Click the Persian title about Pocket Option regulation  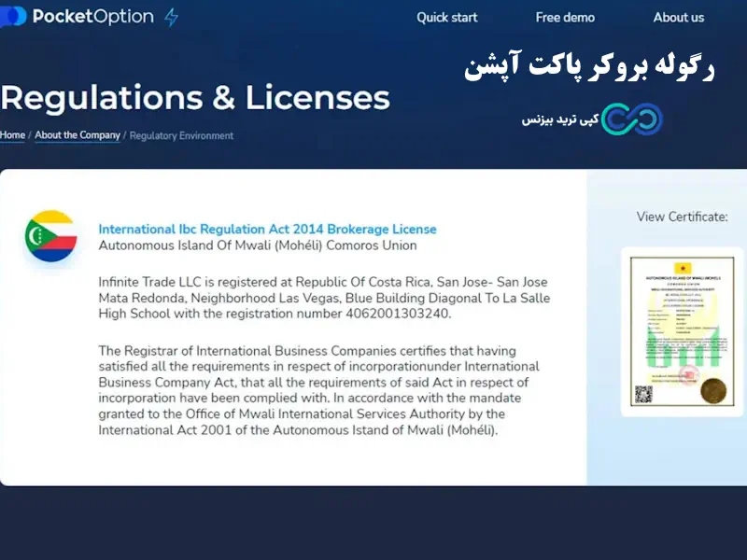click(x=588, y=67)
